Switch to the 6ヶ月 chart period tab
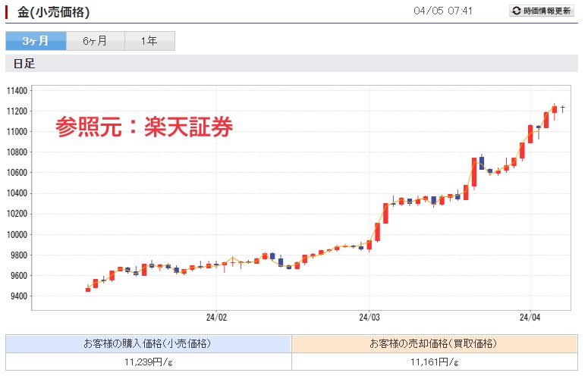 tap(96, 41)
